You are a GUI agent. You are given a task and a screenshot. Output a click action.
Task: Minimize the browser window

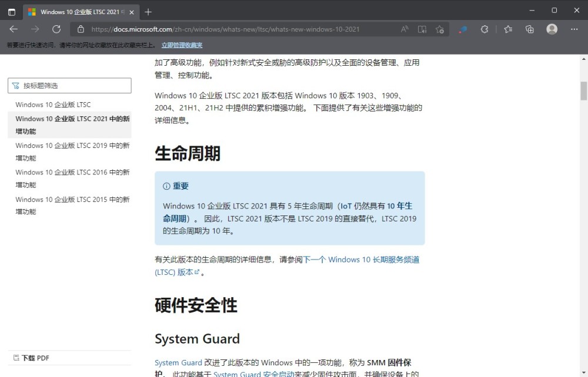[x=532, y=11]
